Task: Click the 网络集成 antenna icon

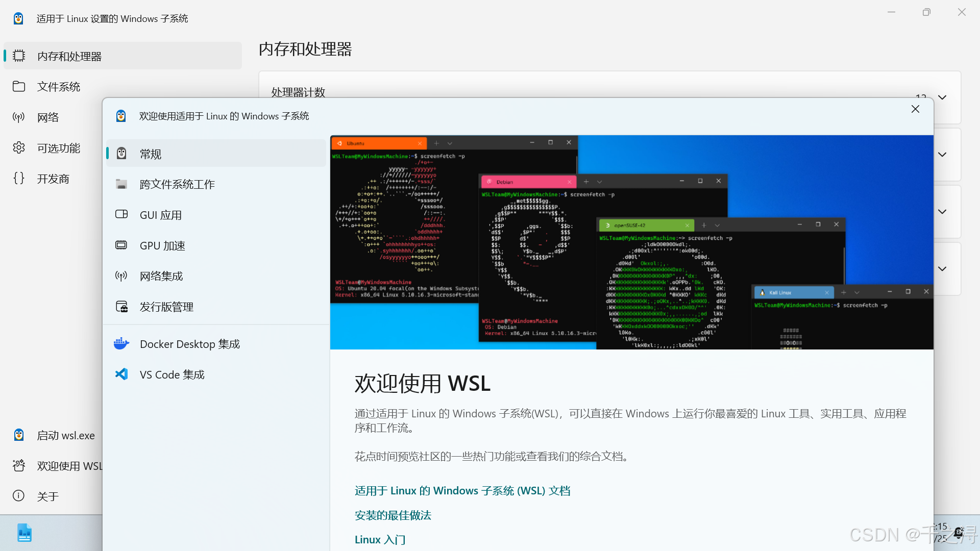Action: (121, 276)
